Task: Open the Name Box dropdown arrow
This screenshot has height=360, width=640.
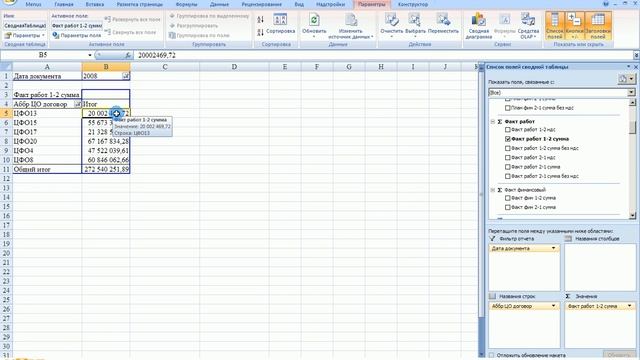Action: coord(90,55)
